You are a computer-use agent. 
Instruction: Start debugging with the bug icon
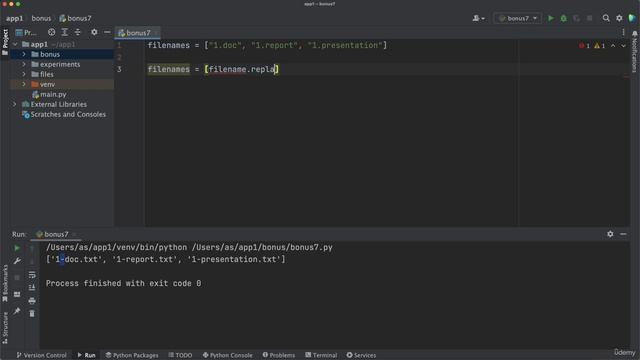click(564, 18)
